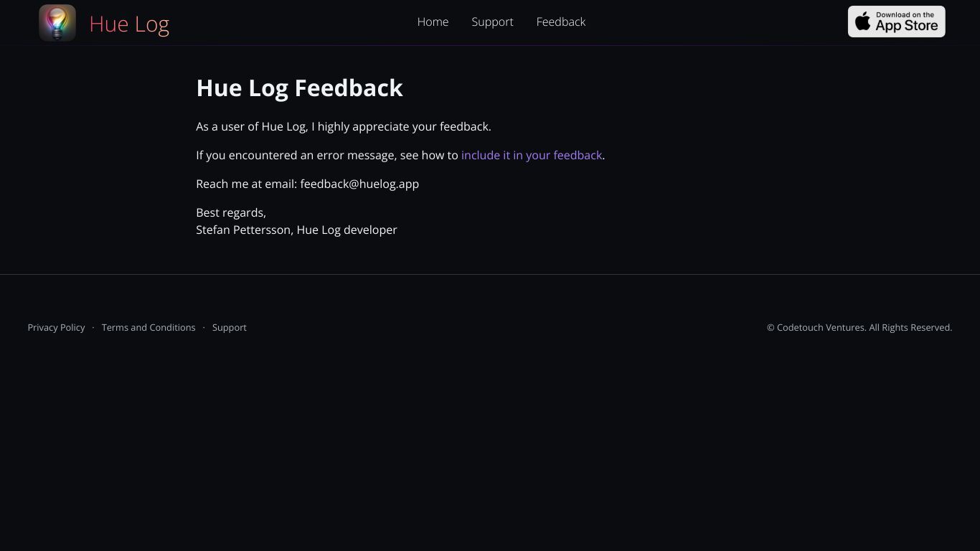This screenshot has height=551, width=980.
Task: Click the Hue Log lightbulb app icon
Action: (57, 22)
